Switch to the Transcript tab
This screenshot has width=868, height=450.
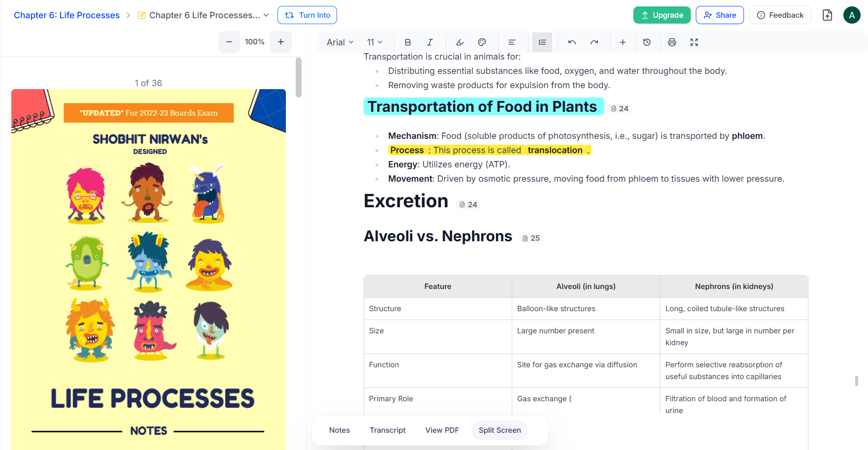coord(388,430)
